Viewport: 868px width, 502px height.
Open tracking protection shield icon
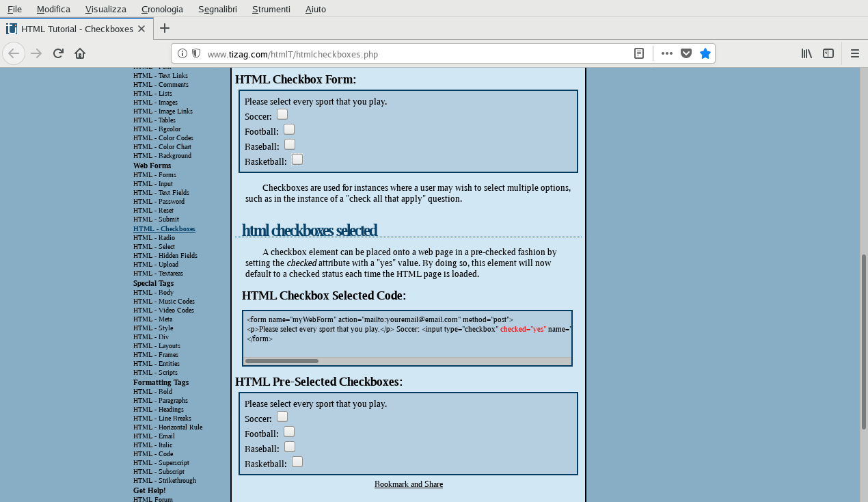pos(196,53)
